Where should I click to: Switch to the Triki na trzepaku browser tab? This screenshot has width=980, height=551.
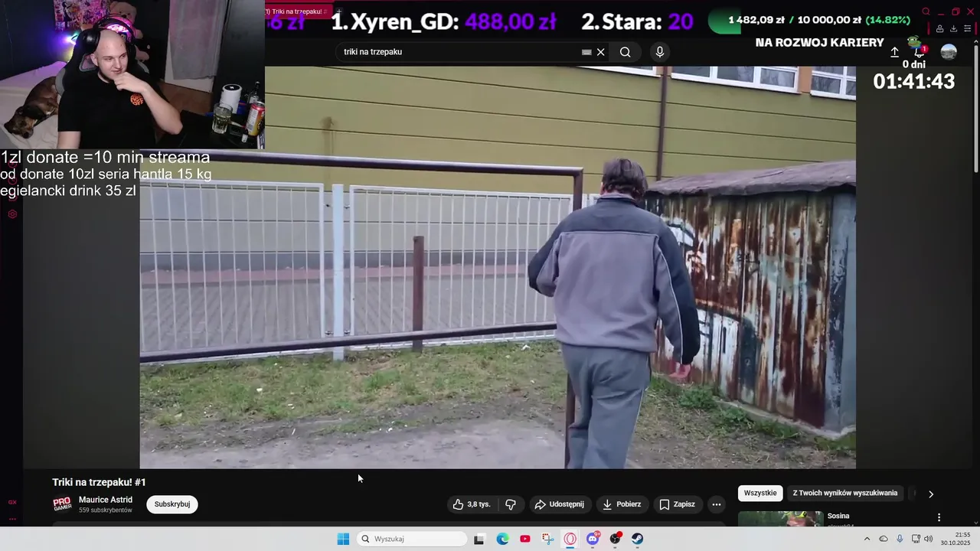point(297,11)
